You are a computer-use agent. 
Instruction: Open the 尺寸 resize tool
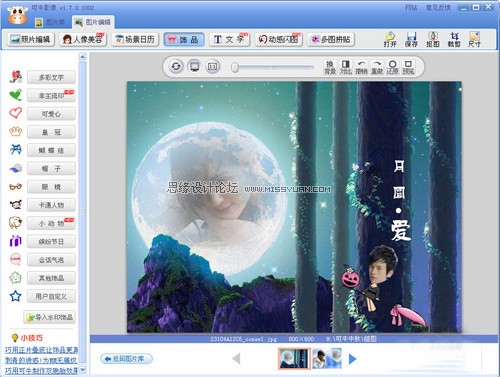pyautogui.click(x=474, y=40)
